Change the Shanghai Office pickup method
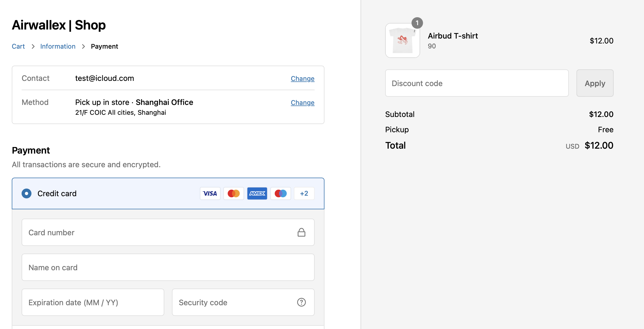 pyautogui.click(x=302, y=102)
